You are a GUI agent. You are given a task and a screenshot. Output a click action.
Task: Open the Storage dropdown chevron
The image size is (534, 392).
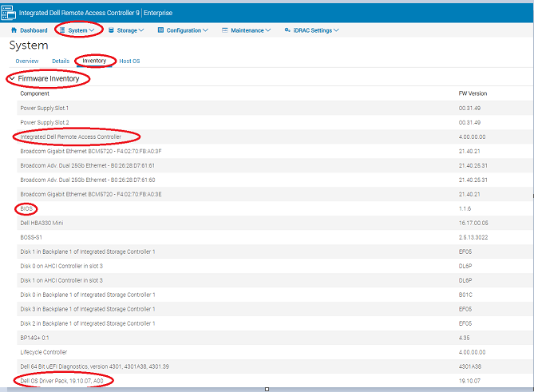tap(141, 30)
